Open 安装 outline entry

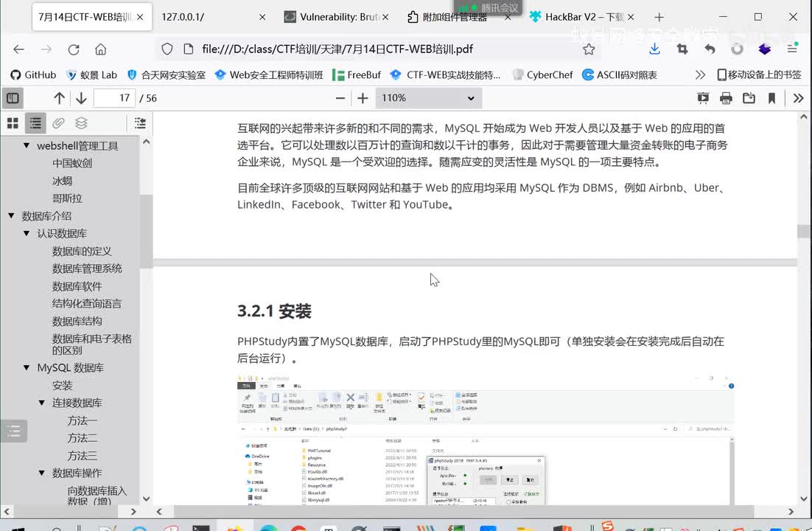pos(62,386)
